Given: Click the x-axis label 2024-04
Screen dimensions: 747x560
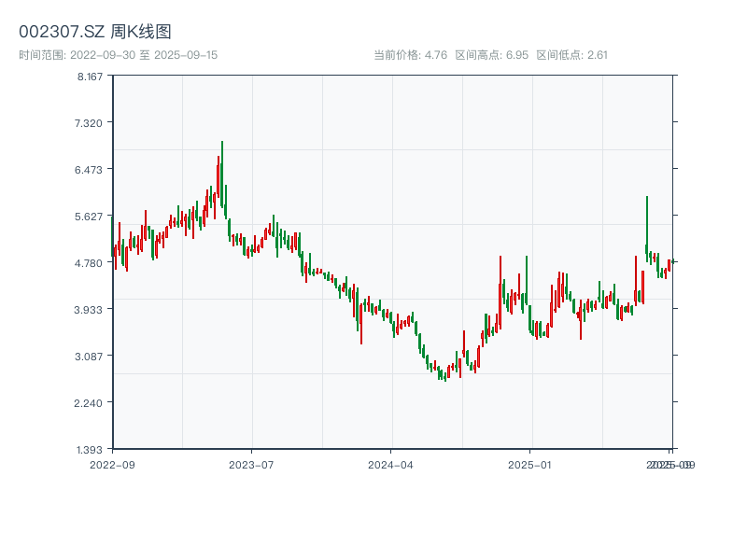Looking at the screenshot, I should coord(390,465).
